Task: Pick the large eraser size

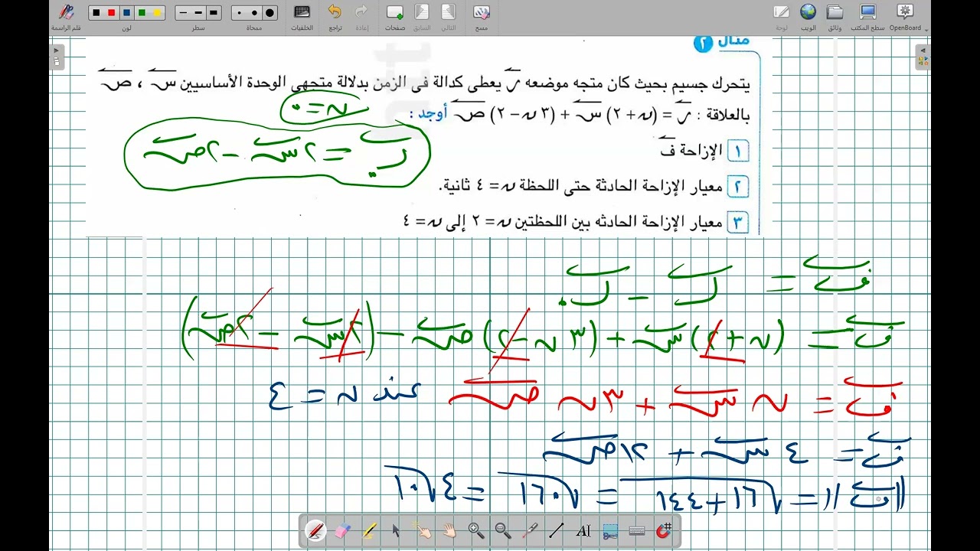Action: (x=270, y=13)
